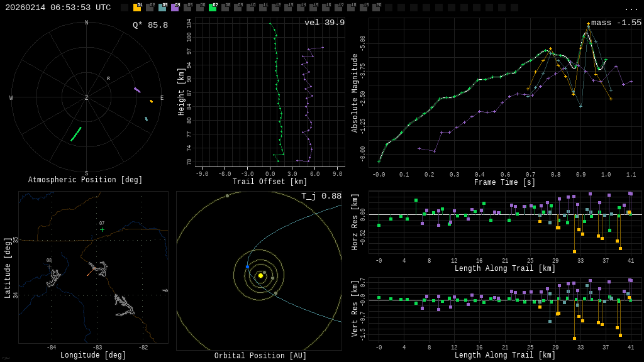Screen dimensions: 644x362
Task: Toggle the purple station 04 indicator
Action: tap(175, 8)
